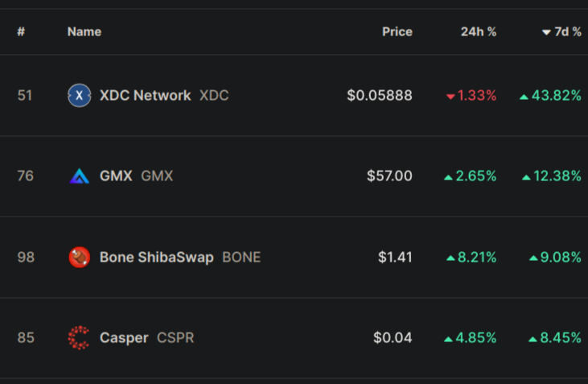Image resolution: width=588 pixels, height=384 pixels.
Task: Click the Bone ShibaSwap red logo
Action: click(79, 257)
